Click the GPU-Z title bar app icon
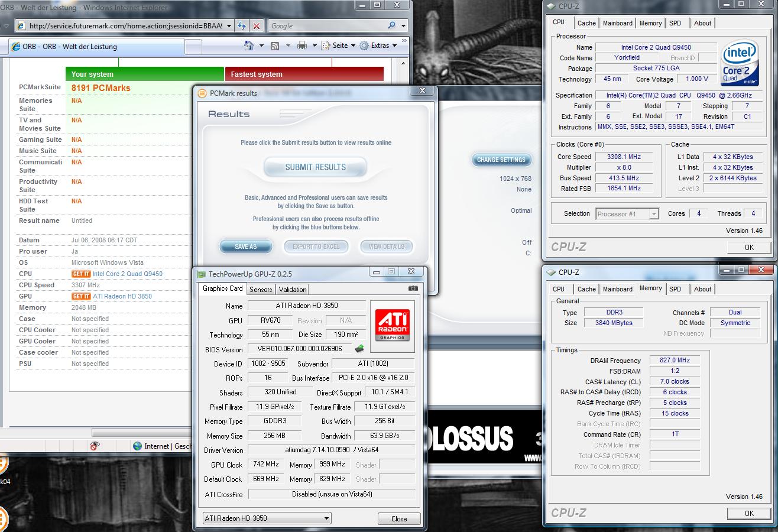 [x=202, y=274]
